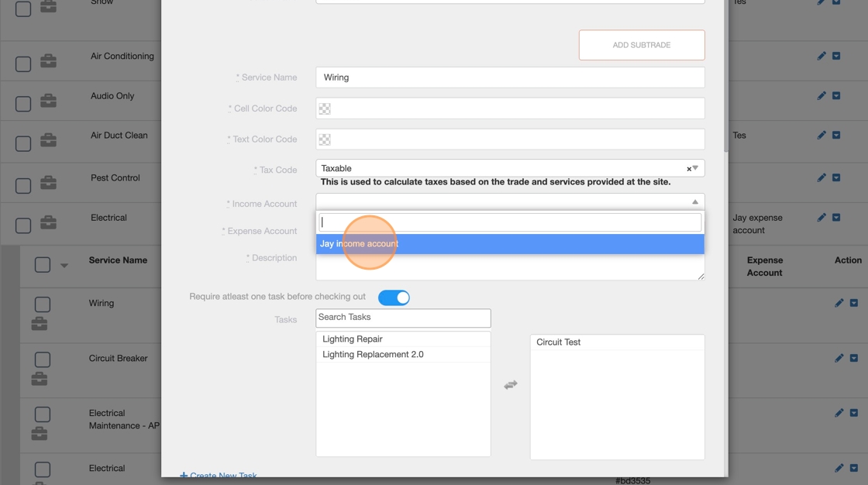Click the briefcase icon beside Air Conditioning

pos(48,60)
